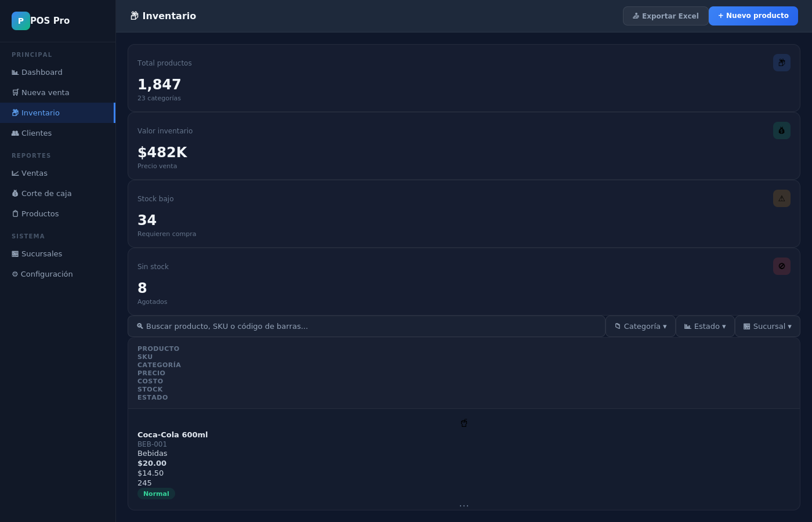
Task: Open Configuración in the sidebar
Action: [x=46, y=274]
